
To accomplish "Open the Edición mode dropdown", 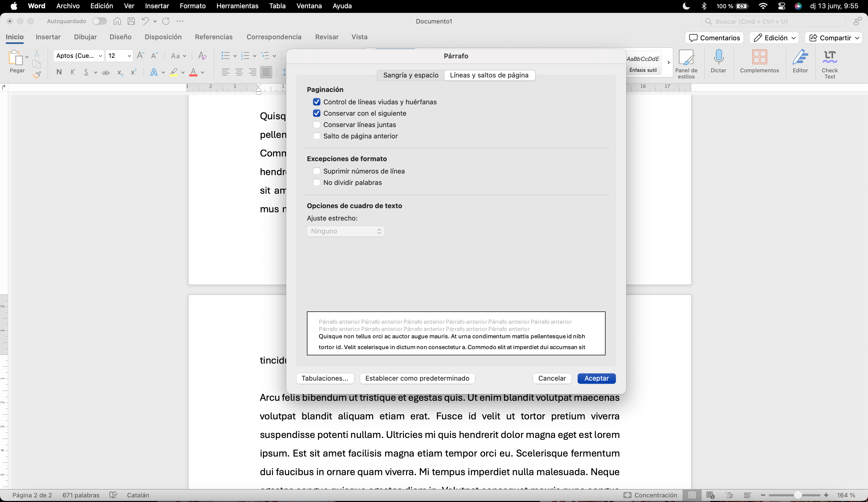I will 774,38.
